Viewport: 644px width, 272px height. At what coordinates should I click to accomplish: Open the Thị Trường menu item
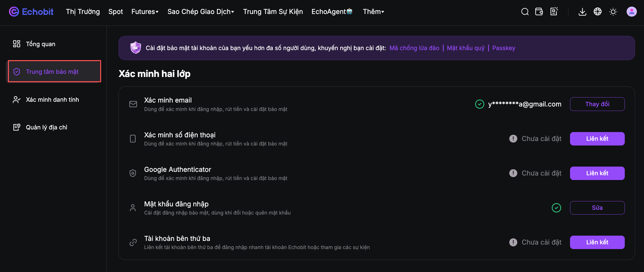(x=83, y=12)
